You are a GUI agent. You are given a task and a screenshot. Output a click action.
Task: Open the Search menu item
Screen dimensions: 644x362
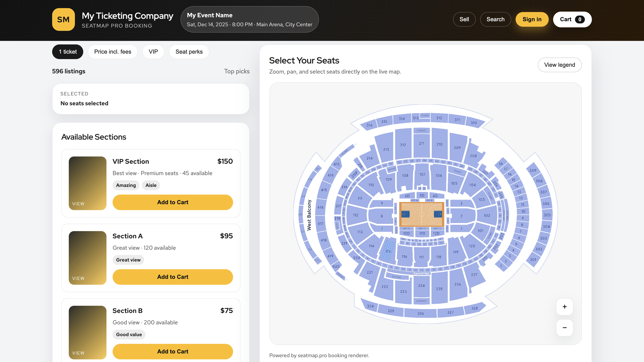[495, 19]
